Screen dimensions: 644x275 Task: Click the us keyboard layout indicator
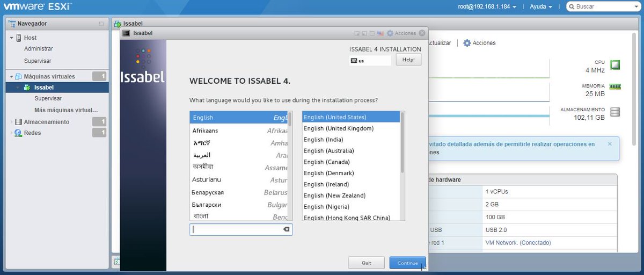click(x=370, y=61)
